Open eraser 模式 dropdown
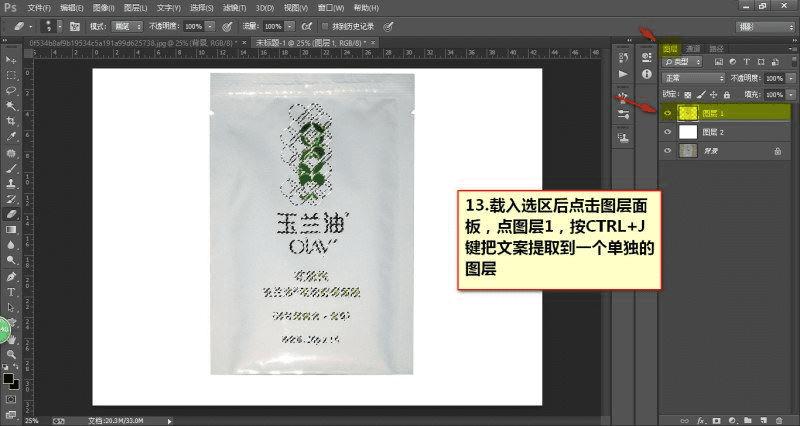The width and height of the screenshot is (800, 426). pyautogui.click(x=127, y=26)
